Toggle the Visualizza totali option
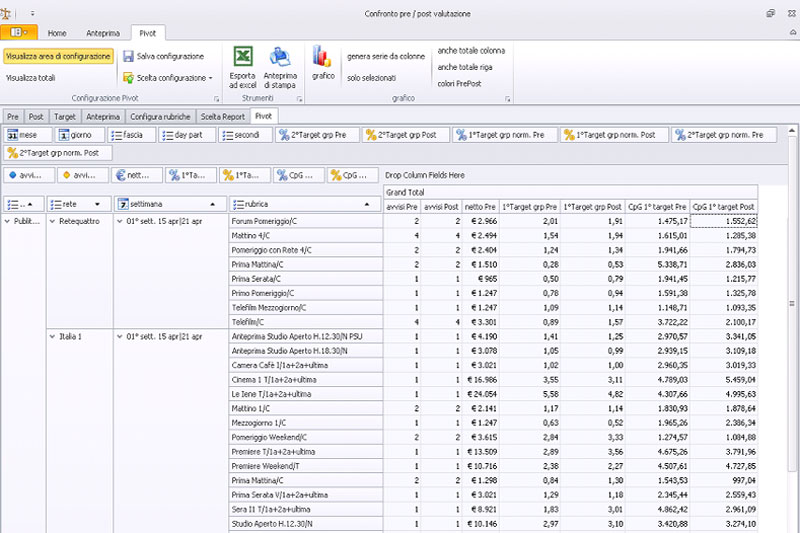The width and height of the screenshot is (800, 533). coord(31,77)
